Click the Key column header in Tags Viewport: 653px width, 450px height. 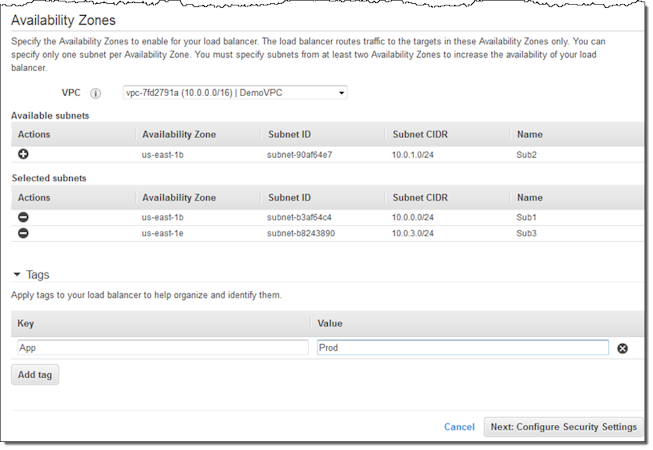pyautogui.click(x=25, y=323)
